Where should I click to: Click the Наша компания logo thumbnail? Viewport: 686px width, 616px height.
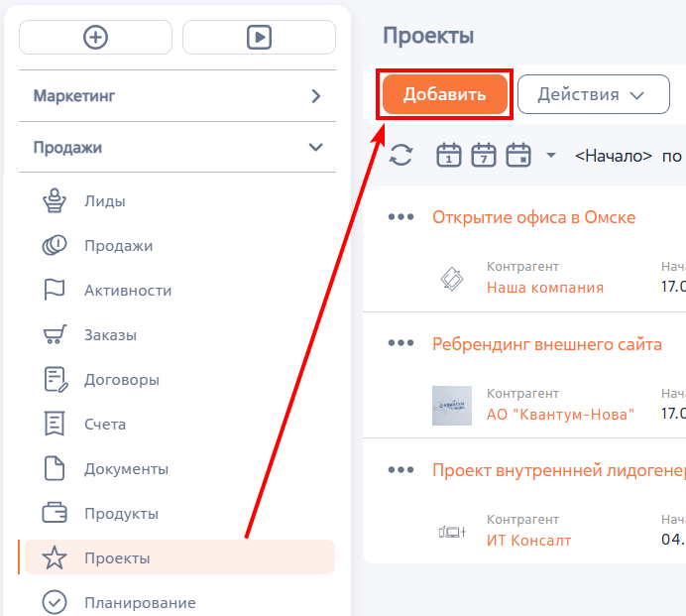(x=452, y=279)
